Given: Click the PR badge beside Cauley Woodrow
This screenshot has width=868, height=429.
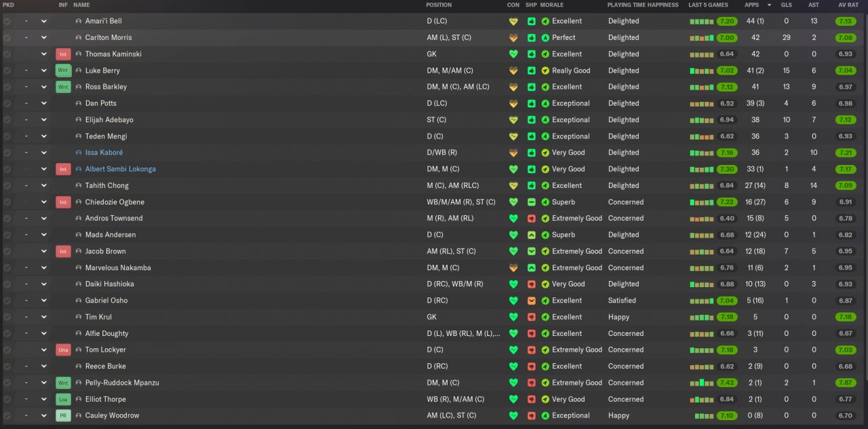Looking at the screenshot, I should pyautogui.click(x=63, y=415).
